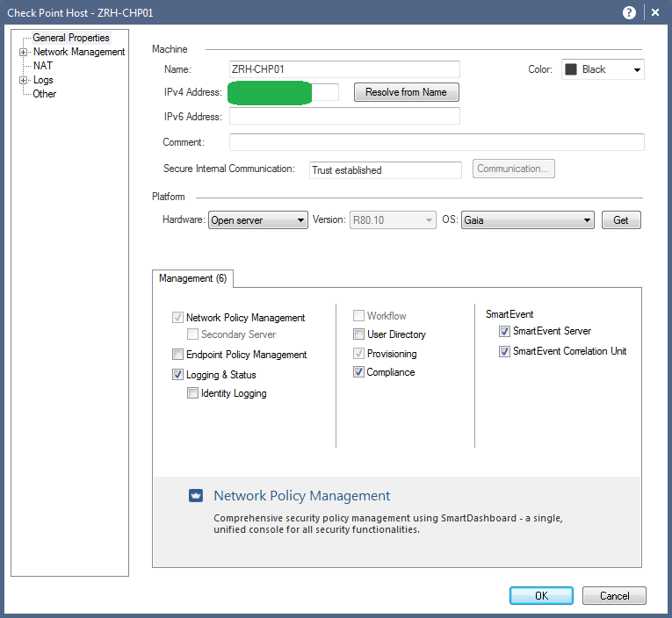
Task: Click the SmartEvent group label
Action: coord(509,314)
